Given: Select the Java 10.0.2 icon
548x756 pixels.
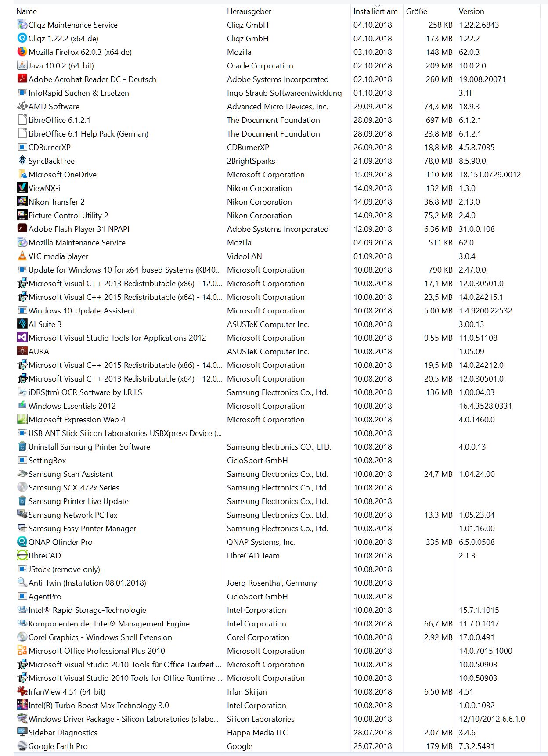Looking at the screenshot, I should coord(22,65).
